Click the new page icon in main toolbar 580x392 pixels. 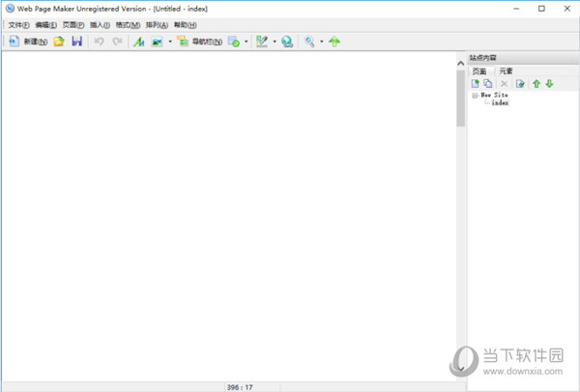(x=14, y=42)
